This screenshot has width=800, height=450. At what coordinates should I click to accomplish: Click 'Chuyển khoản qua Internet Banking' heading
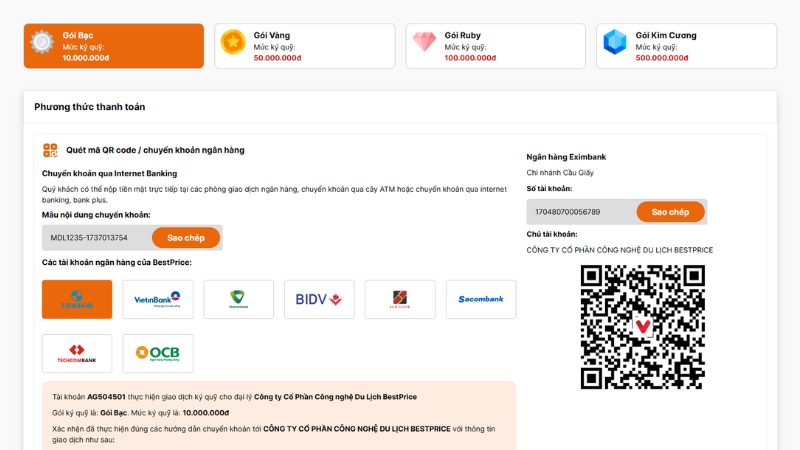click(110, 173)
